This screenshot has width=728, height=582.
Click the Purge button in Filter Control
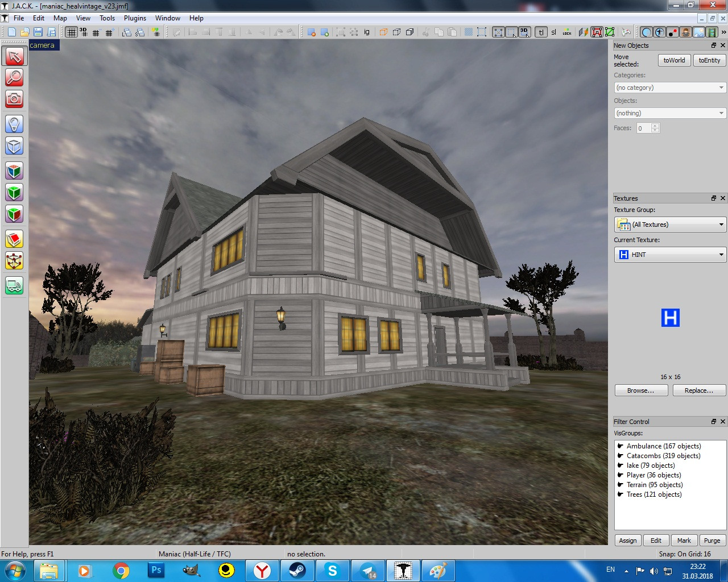click(x=712, y=541)
